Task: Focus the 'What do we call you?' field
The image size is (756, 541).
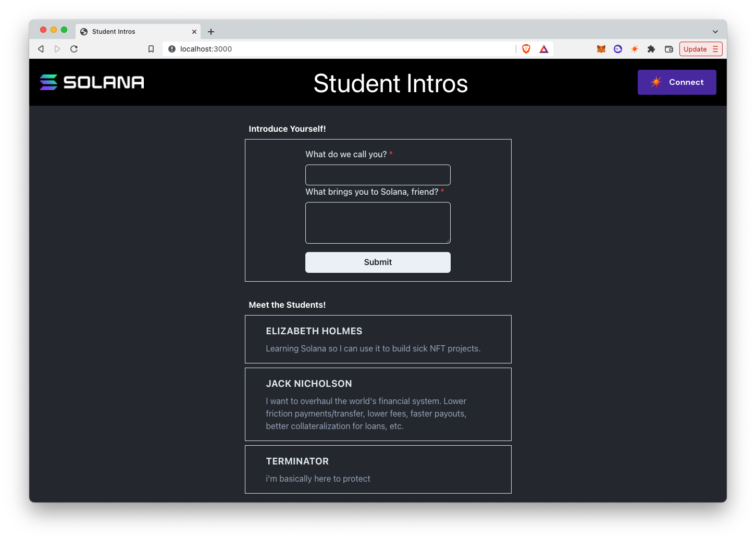Action: 378,175
